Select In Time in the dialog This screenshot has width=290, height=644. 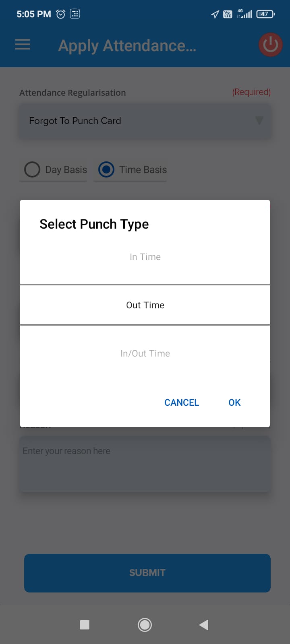(145, 256)
